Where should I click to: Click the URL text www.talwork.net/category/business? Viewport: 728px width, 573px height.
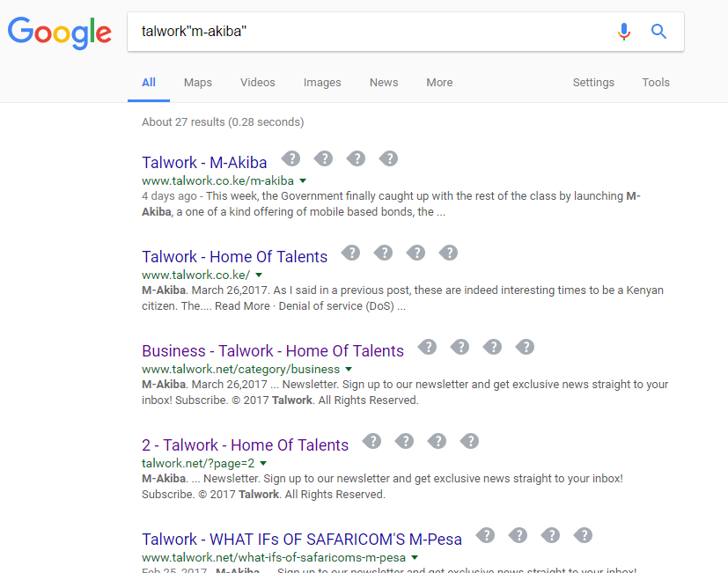[x=241, y=369]
